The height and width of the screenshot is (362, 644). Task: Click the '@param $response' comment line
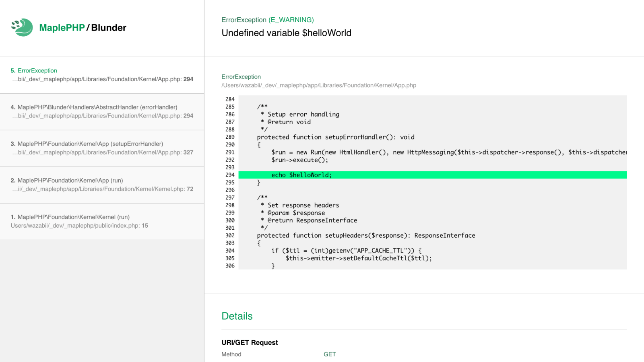293,213
